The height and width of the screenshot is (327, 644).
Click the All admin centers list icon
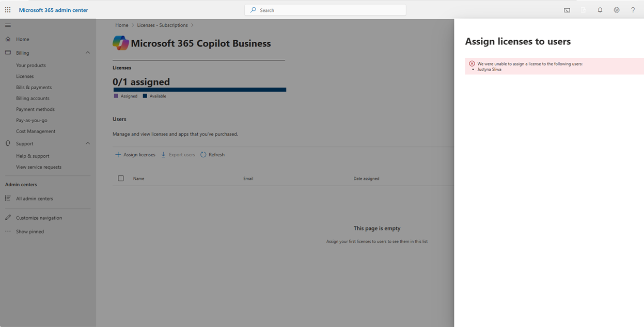(8, 198)
